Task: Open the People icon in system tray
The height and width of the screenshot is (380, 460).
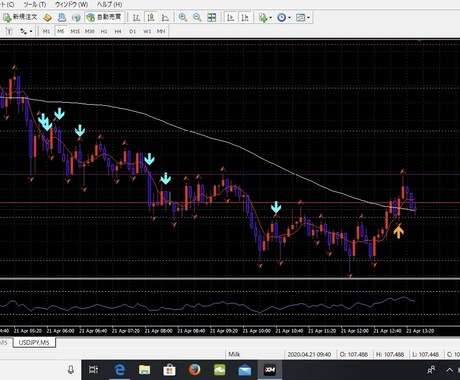Action: [431, 370]
